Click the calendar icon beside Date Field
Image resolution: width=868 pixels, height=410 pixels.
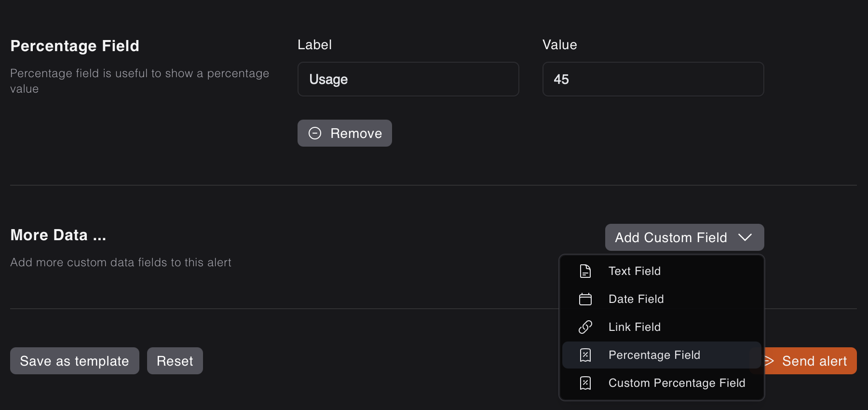click(585, 299)
